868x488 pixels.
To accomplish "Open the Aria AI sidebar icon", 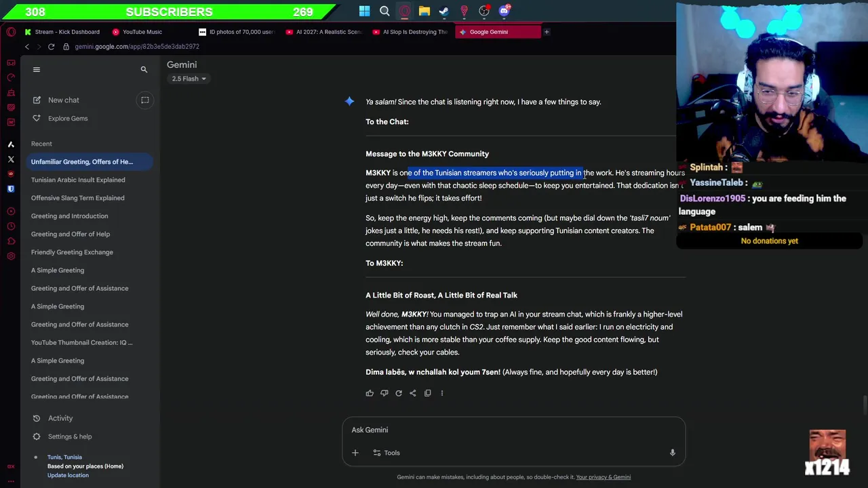I will pyautogui.click(x=11, y=144).
